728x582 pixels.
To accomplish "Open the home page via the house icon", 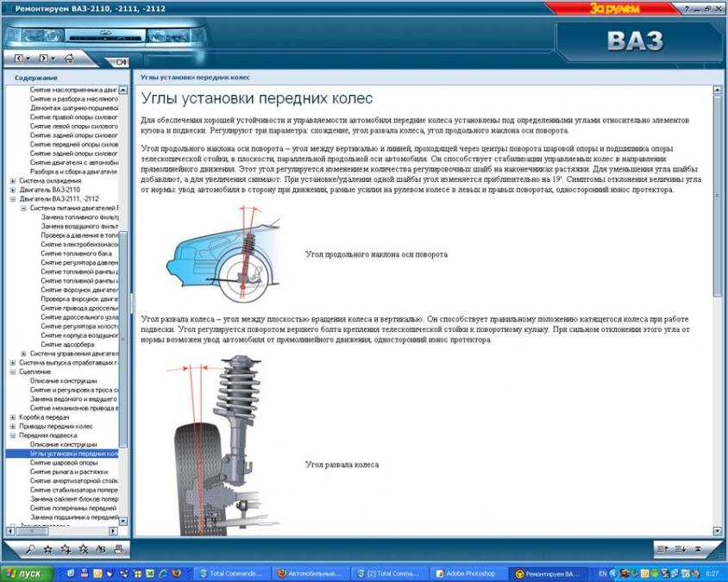I will (x=69, y=58).
